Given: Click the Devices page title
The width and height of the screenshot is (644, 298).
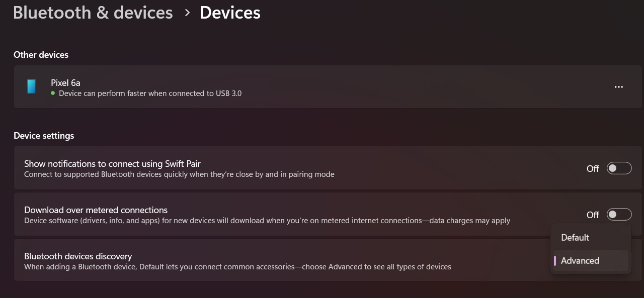Looking at the screenshot, I should (x=230, y=13).
